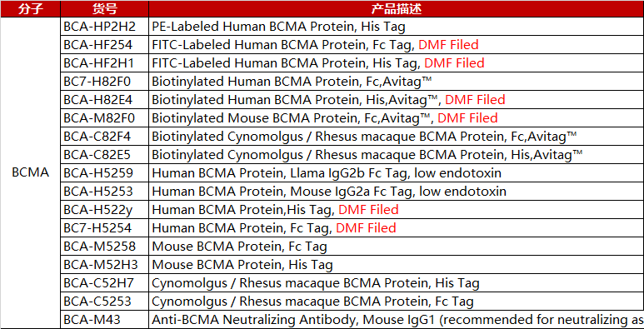
Task: Select the 分子 column header
Action: click(30, 8)
